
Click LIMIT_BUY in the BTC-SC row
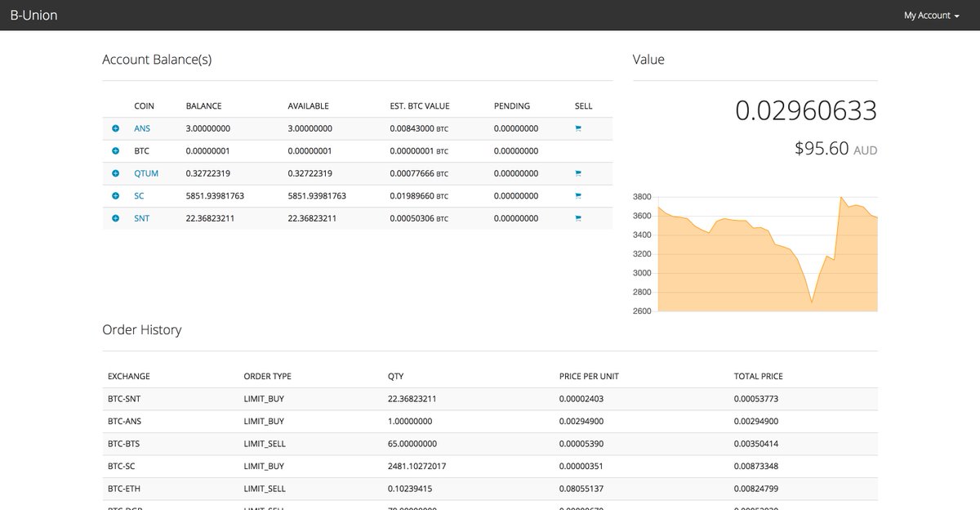tap(264, 467)
